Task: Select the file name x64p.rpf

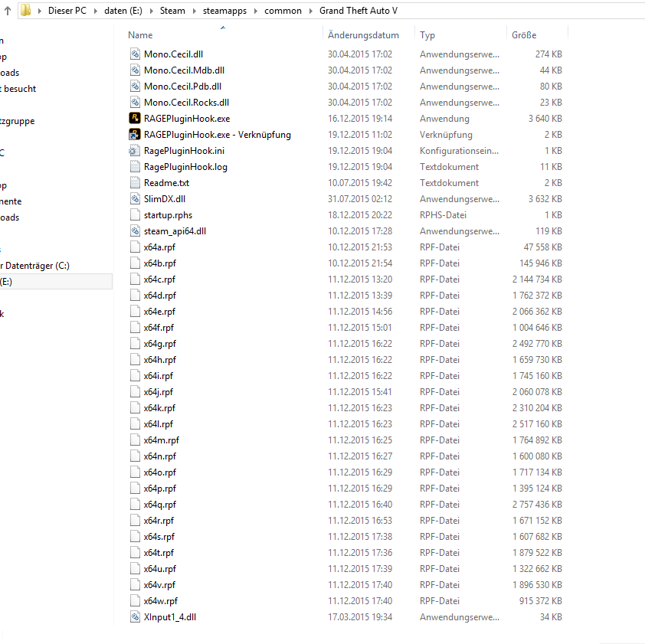Action: (x=159, y=488)
